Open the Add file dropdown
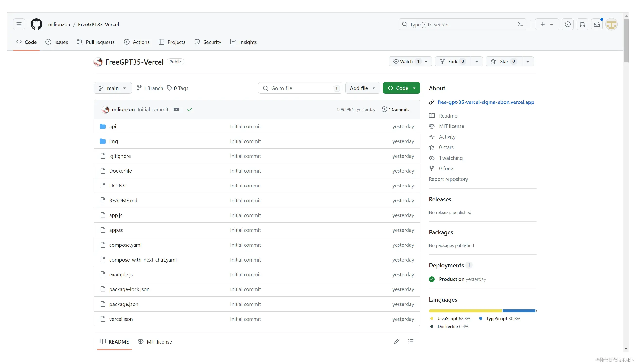 [x=362, y=88]
